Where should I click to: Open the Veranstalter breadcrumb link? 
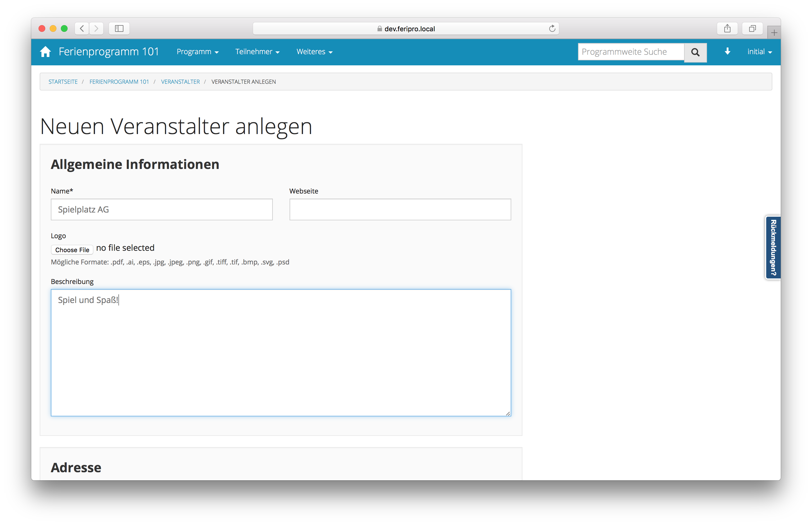tap(180, 82)
